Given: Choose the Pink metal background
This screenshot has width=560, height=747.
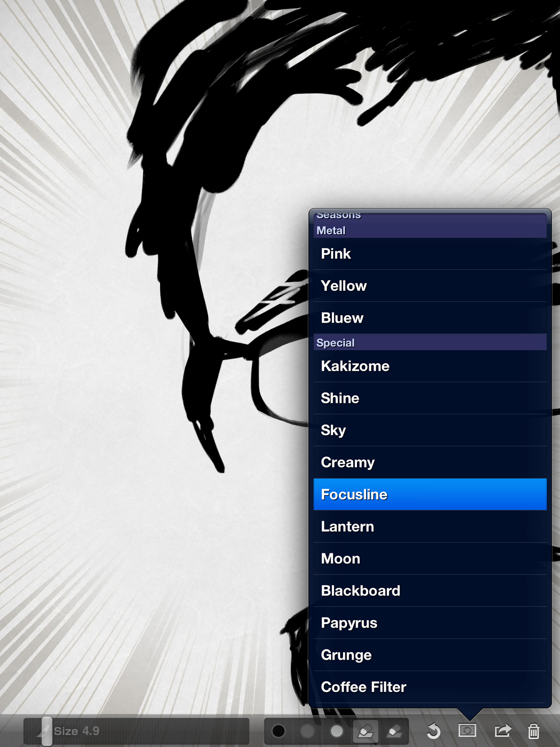Looking at the screenshot, I should click(x=430, y=254).
